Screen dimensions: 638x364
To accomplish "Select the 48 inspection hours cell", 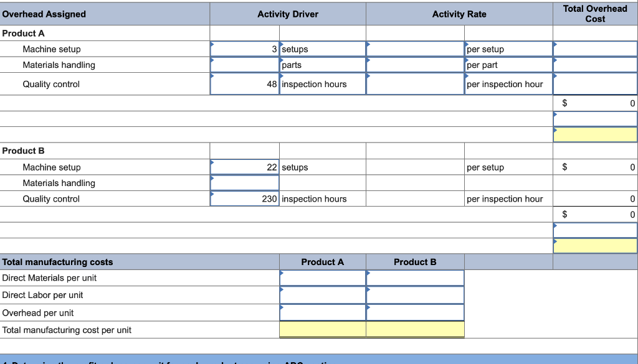I will pyautogui.click(x=244, y=81).
